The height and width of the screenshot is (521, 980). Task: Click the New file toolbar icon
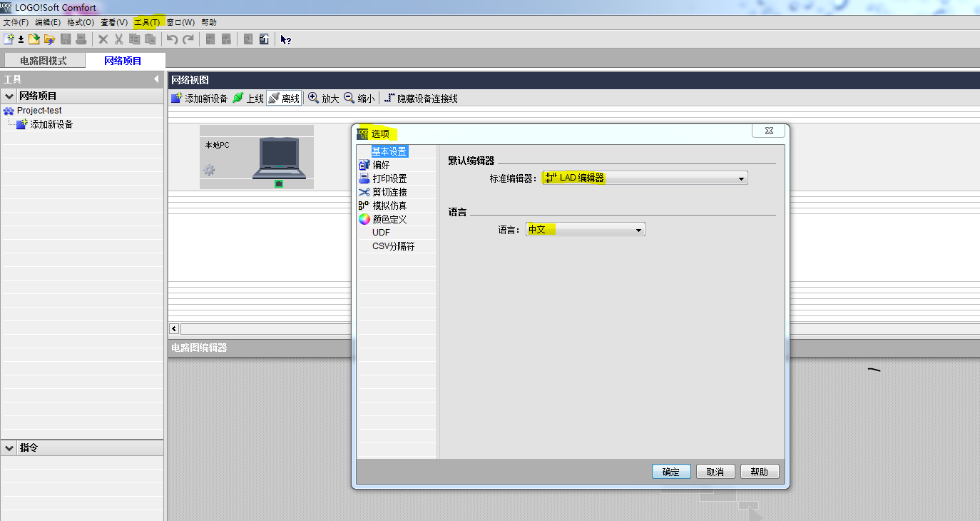tap(9, 39)
